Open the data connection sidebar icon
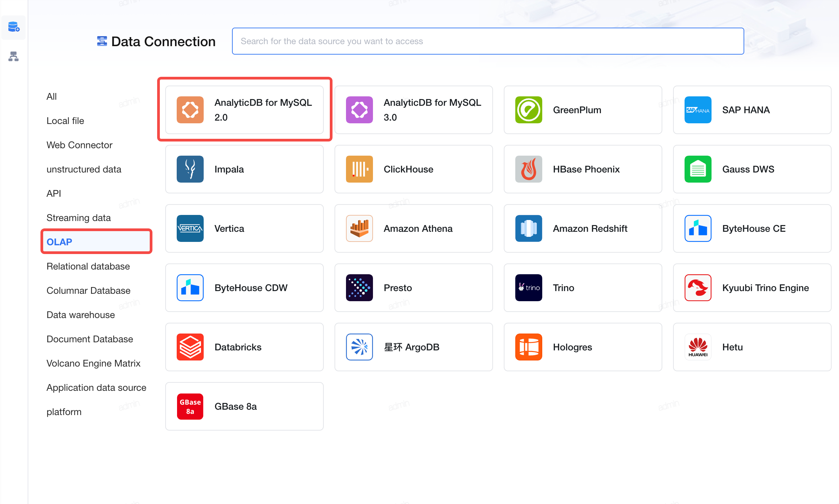The height and width of the screenshot is (504, 839). [x=13, y=27]
